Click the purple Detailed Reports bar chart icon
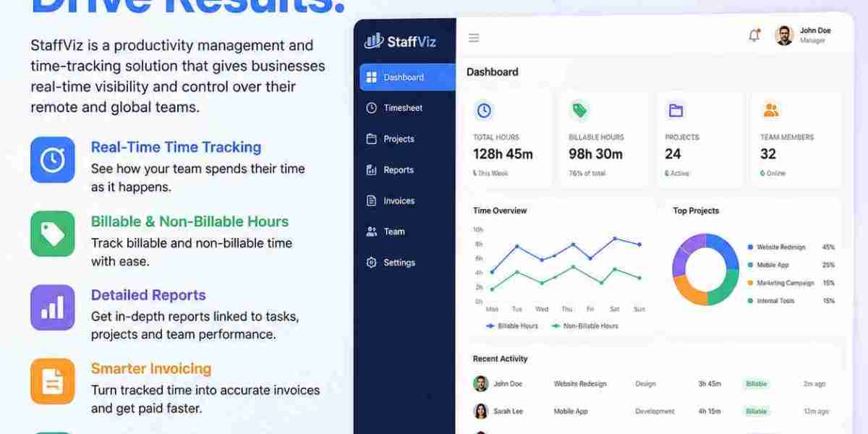The height and width of the screenshot is (434, 868). pyautogui.click(x=53, y=307)
